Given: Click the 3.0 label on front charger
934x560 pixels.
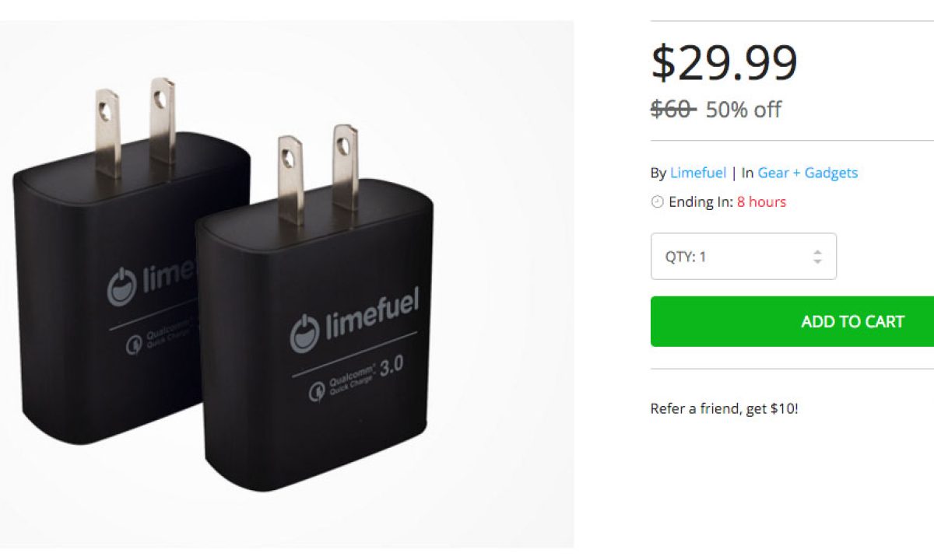Looking at the screenshot, I should 391,366.
